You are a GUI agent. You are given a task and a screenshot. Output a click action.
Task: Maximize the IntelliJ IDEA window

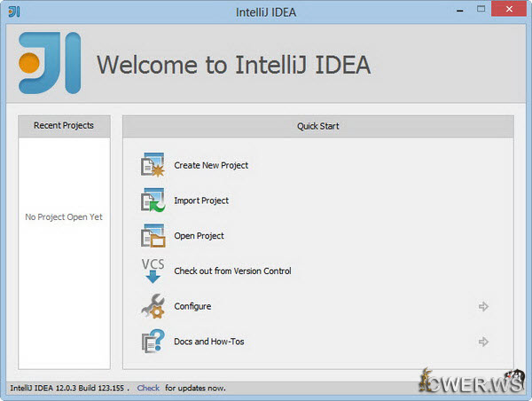point(481,9)
